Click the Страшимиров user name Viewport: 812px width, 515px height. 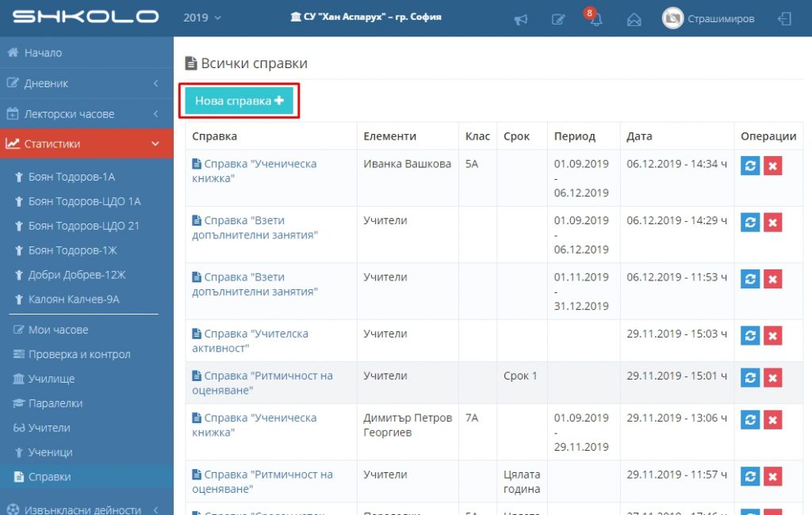[720, 19]
